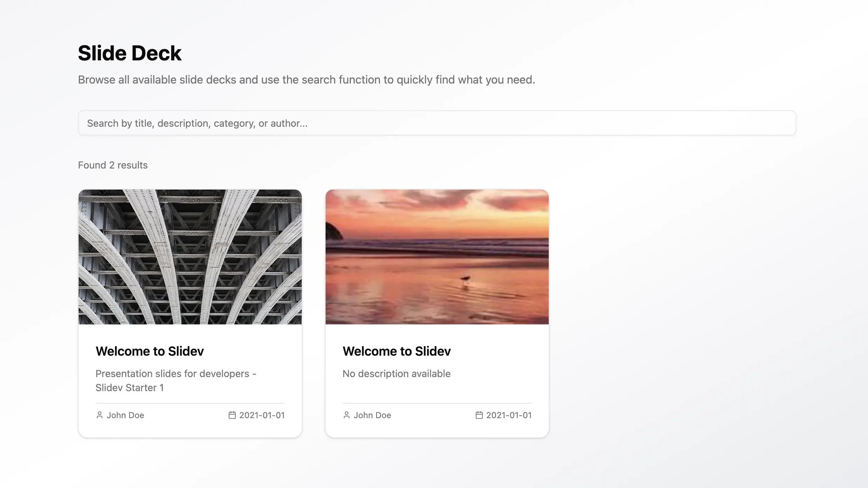This screenshot has height=488, width=868.
Task: Click the second card's "Welcome to Slidev" title
Action: (397, 351)
